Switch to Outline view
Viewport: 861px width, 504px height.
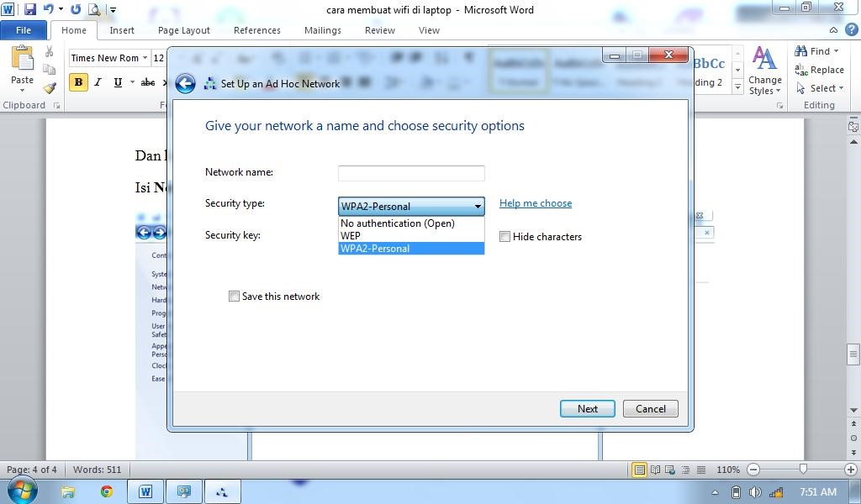coord(685,470)
